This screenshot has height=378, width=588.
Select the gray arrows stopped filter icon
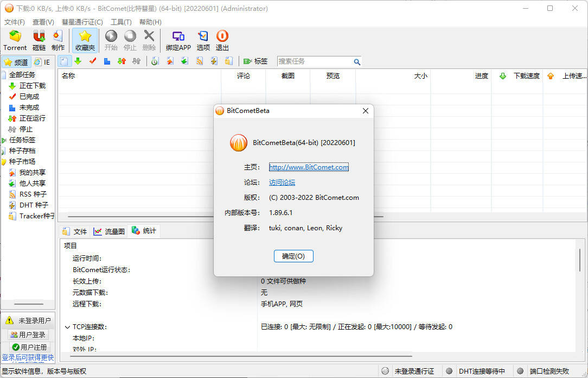[x=137, y=61]
